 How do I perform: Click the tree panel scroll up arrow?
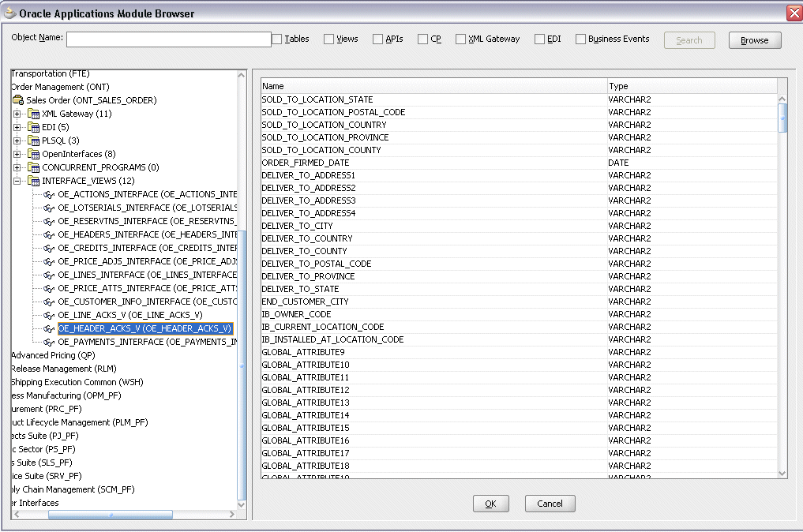coord(242,75)
